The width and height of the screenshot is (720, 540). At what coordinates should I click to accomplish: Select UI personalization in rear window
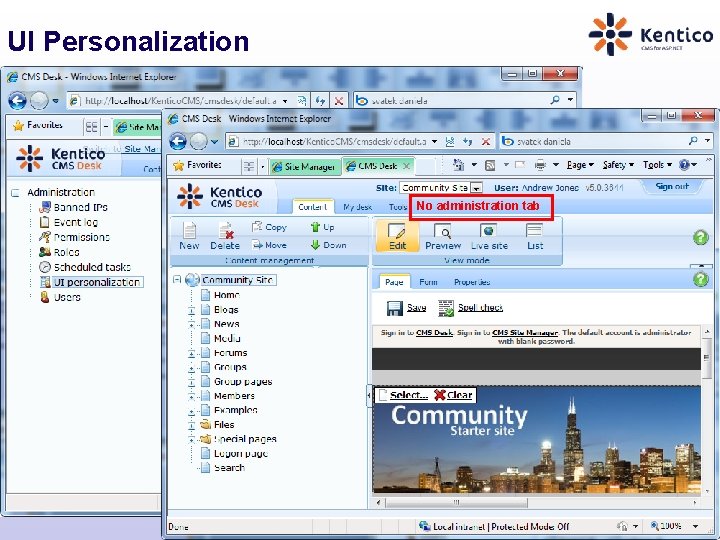pos(96,282)
